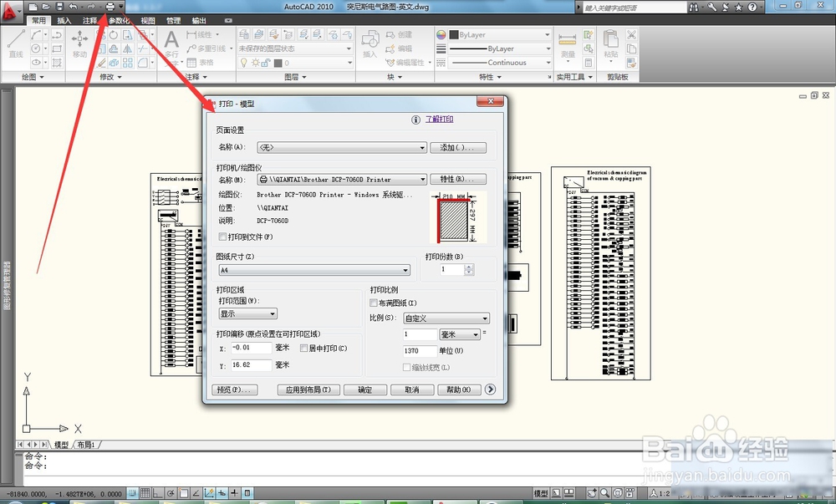
Task: Click the help question mark icon
Action: pos(752,7)
